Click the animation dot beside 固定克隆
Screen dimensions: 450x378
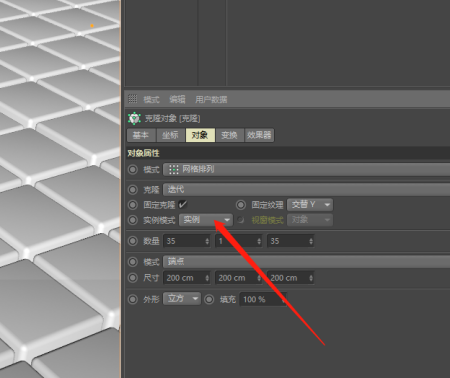133,204
